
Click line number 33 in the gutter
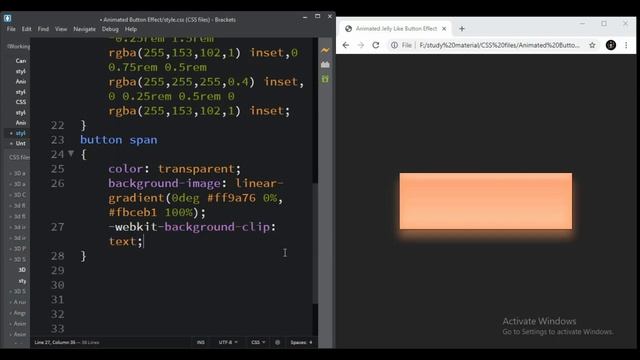coord(58,329)
